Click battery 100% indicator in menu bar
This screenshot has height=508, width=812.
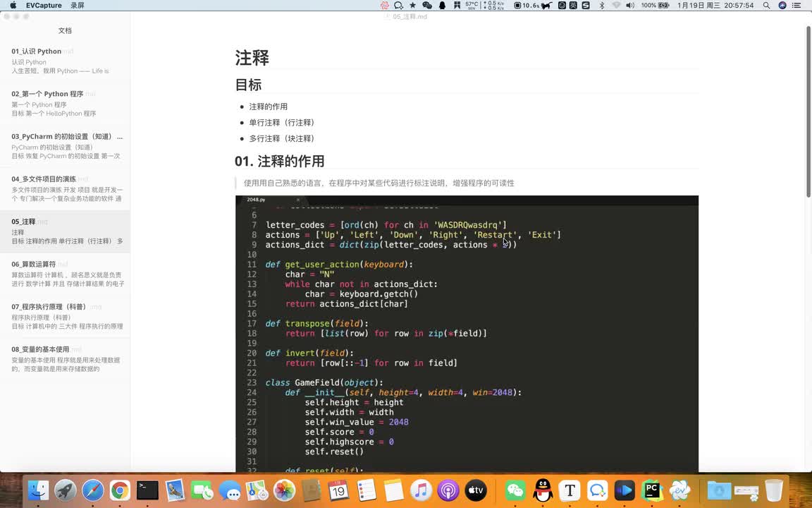[655, 5]
